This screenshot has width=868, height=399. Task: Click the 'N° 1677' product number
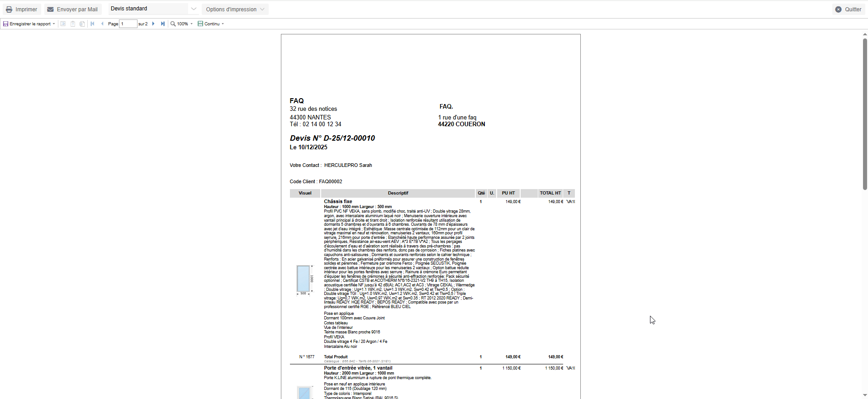pos(307,357)
